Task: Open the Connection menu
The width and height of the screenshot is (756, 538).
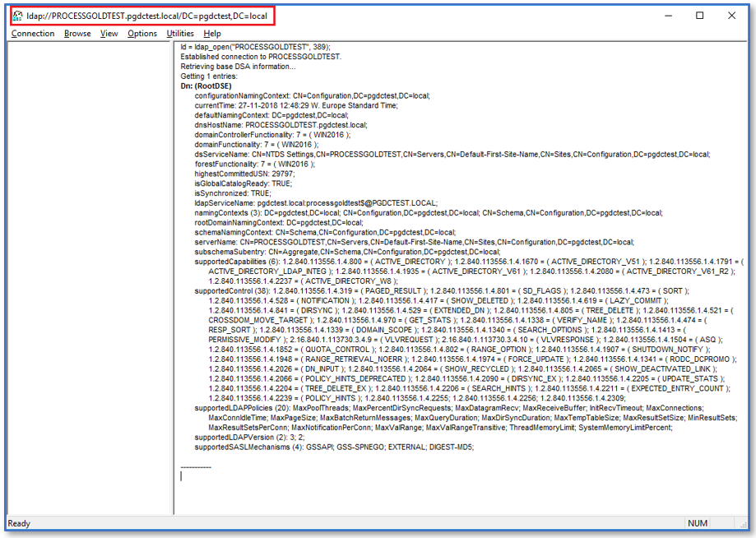Action: coord(33,34)
